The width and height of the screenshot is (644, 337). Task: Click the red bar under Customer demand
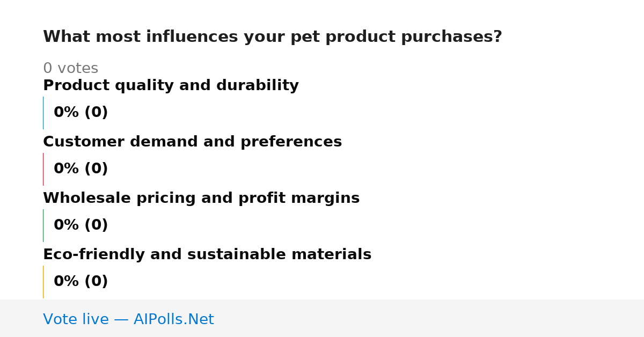(x=43, y=169)
